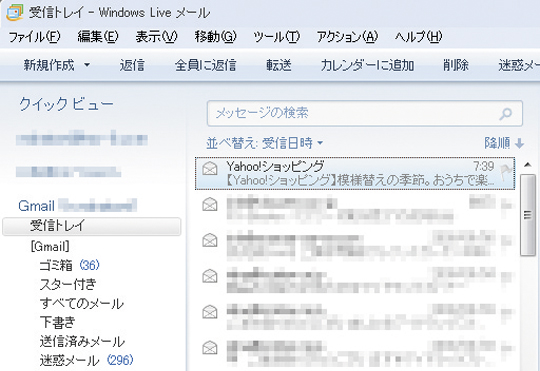Select the Yahoo!ショッピング message at 7:39

point(355,173)
